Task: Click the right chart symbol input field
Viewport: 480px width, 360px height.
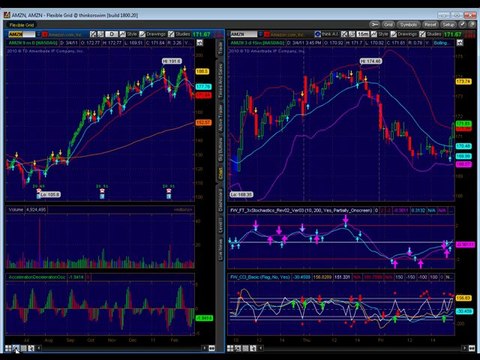Action: pyautogui.click(x=244, y=34)
